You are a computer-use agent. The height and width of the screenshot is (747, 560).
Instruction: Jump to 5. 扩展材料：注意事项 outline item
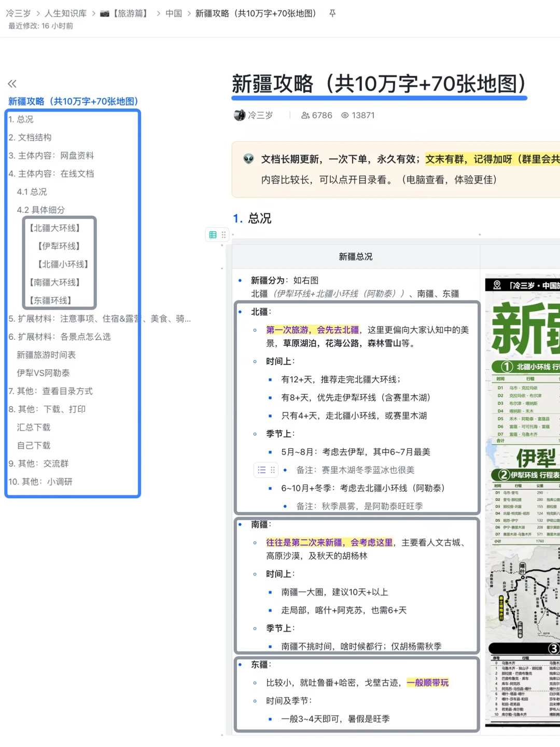100,319
